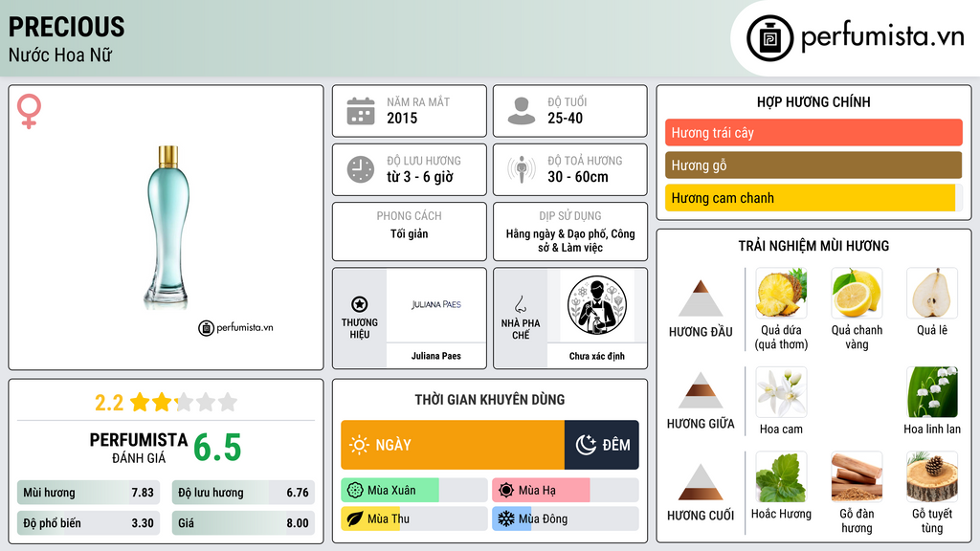Click the dark Đêm usage bar
Image resolution: width=980 pixels, height=551 pixels.
[x=602, y=445]
